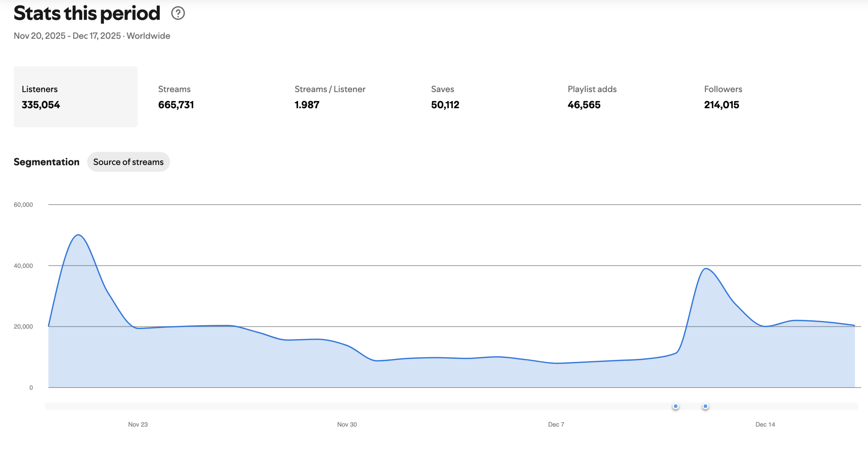
Task: View the Playlist adds metric
Action: (x=592, y=97)
